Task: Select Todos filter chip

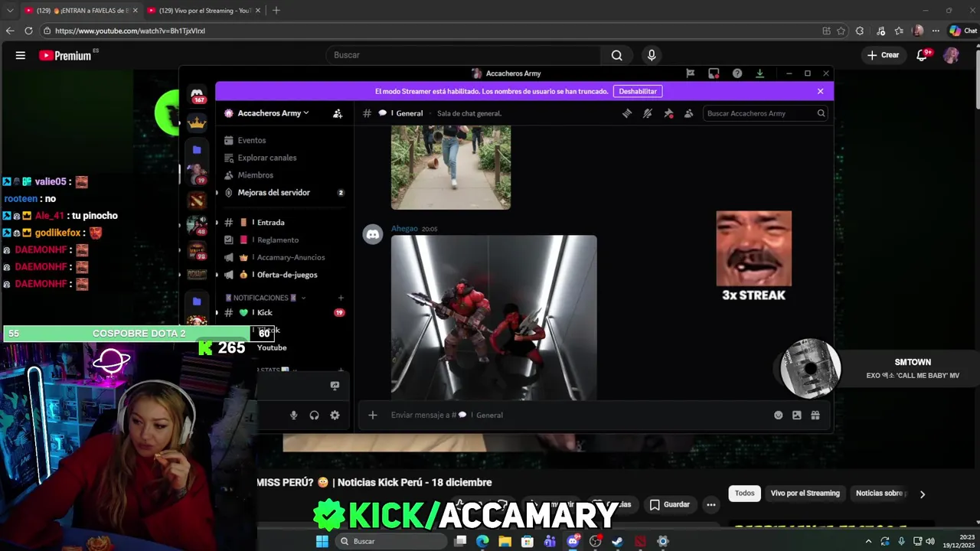Action: pos(744,494)
